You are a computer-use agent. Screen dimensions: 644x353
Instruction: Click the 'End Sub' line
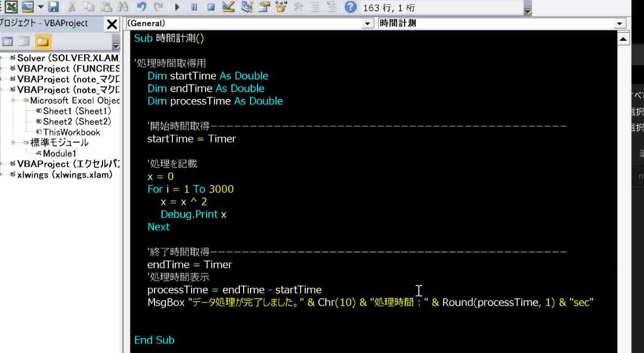pos(154,340)
